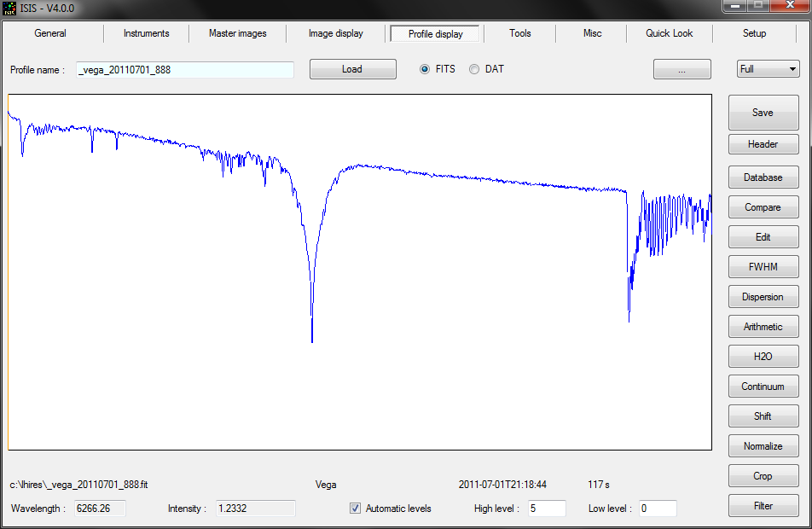
Task: Focus the High level input box
Action: tap(546, 509)
